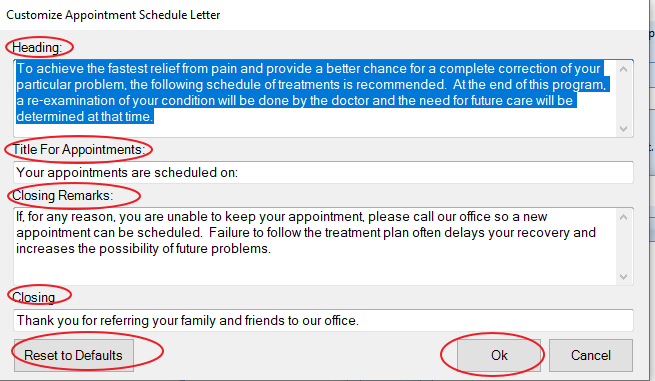Confirm changes with the Ok button

[x=499, y=355]
